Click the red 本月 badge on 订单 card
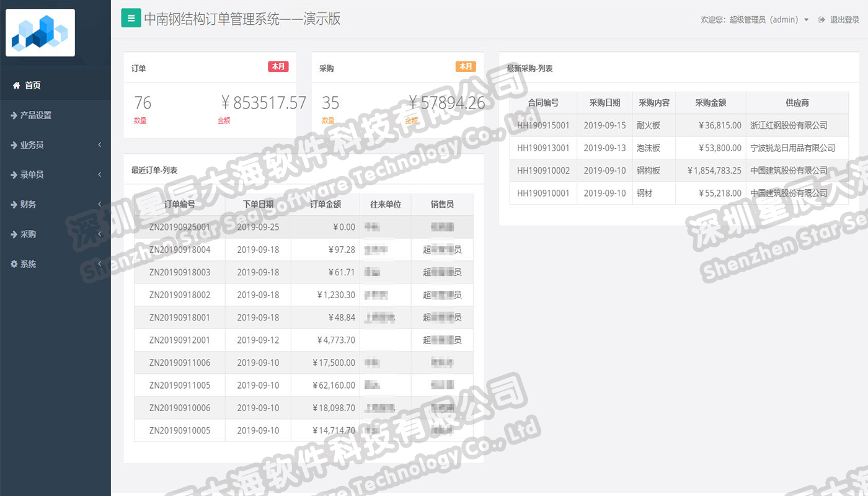This screenshot has width=868, height=496. click(x=278, y=67)
